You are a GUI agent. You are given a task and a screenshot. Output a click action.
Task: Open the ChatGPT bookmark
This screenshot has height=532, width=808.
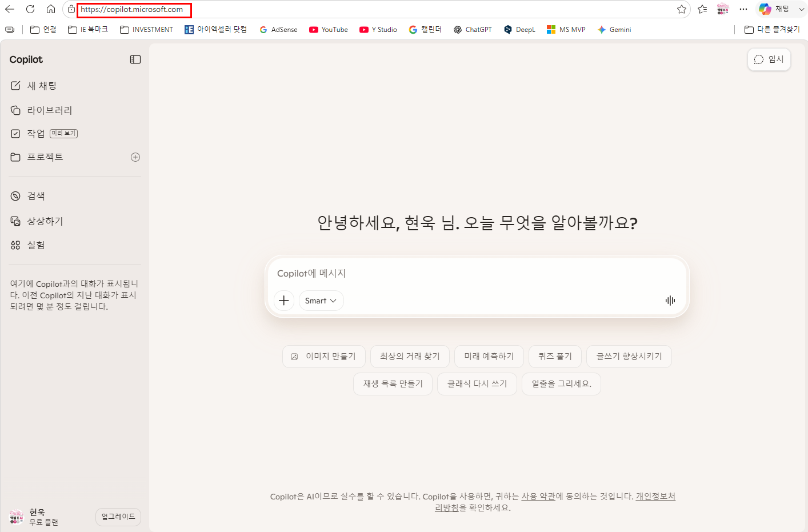473,30
